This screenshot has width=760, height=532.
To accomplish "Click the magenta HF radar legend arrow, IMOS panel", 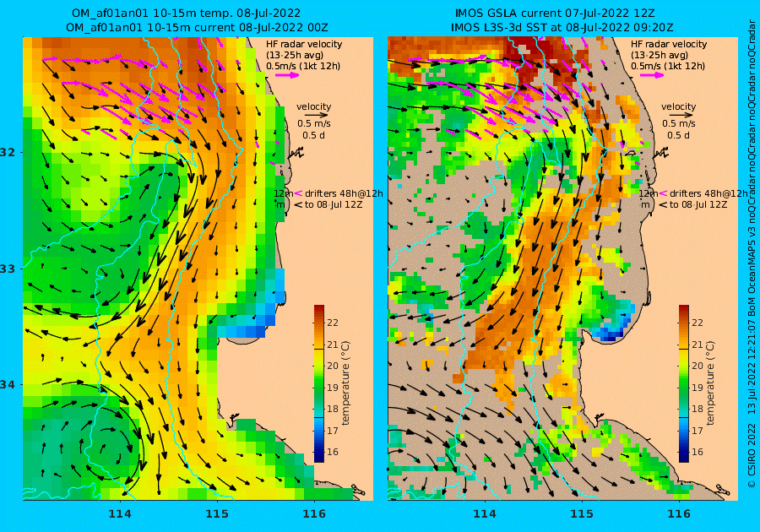I will (652, 75).
